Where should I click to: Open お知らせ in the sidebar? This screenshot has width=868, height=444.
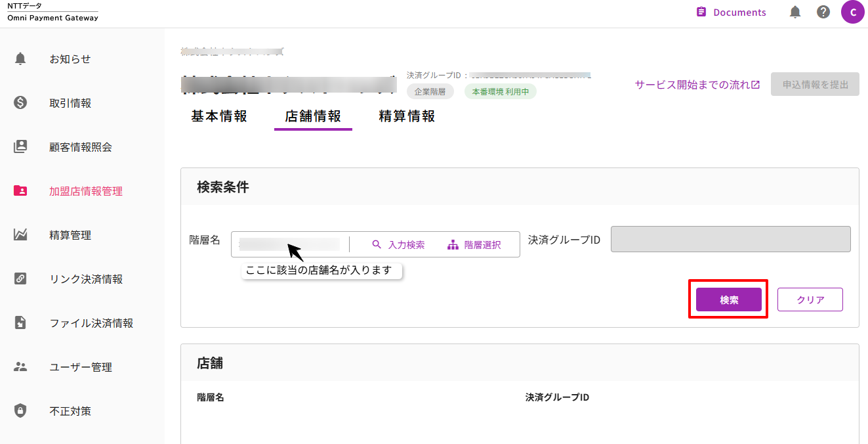70,59
